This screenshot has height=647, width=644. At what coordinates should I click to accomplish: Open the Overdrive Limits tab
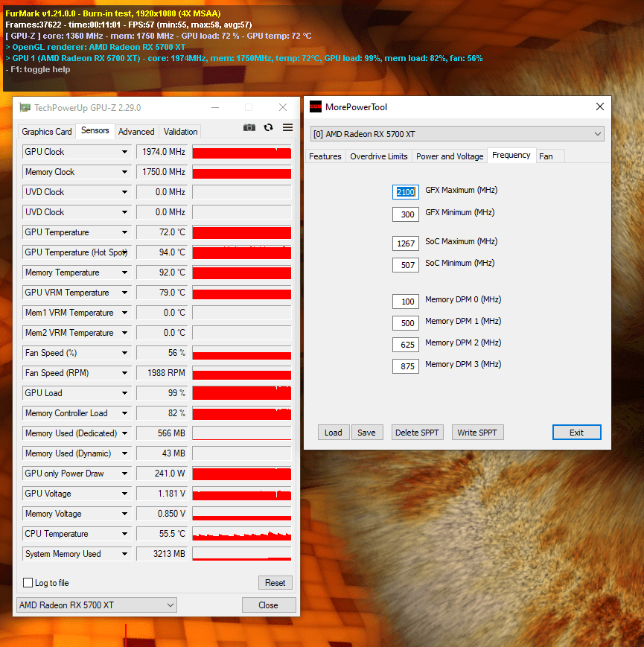[x=379, y=156]
